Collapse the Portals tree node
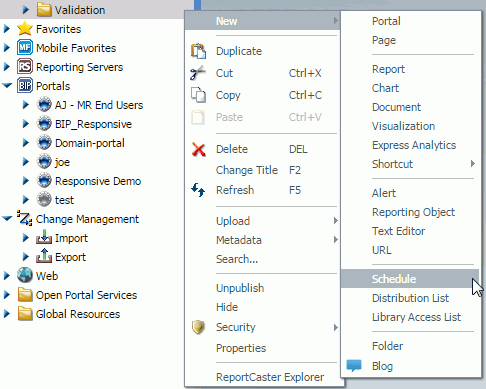This screenshot has height=389, width=486. coord(7,86)
